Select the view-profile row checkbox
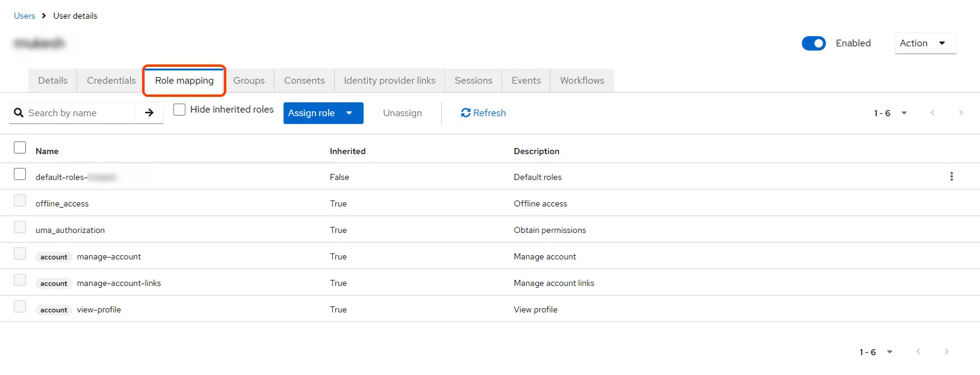The height and width of the screenshot is (375, 980). click(x=20, y=306)
